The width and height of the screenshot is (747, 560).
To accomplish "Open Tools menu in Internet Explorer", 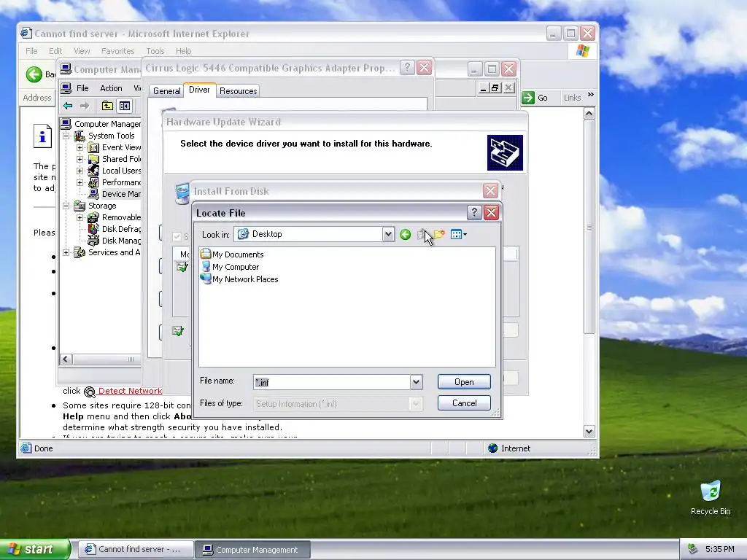I will tap(155, 51).
